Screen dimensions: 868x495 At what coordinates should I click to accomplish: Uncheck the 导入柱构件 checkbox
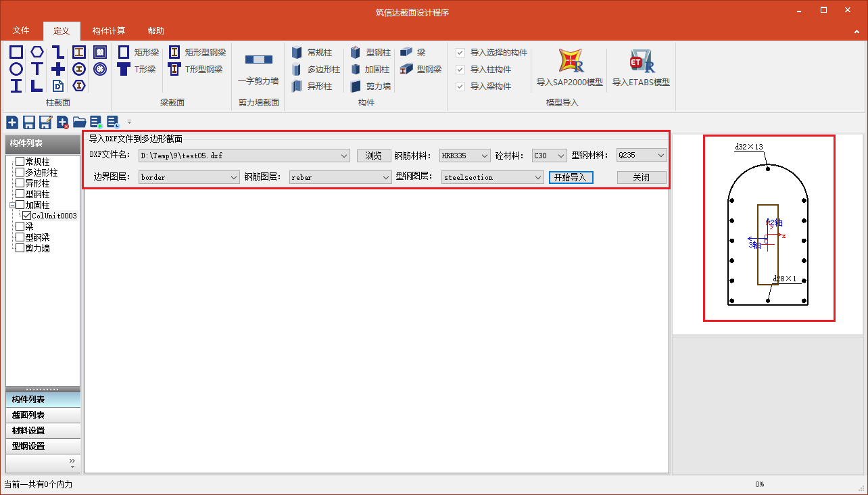click(x=460, y=70)
